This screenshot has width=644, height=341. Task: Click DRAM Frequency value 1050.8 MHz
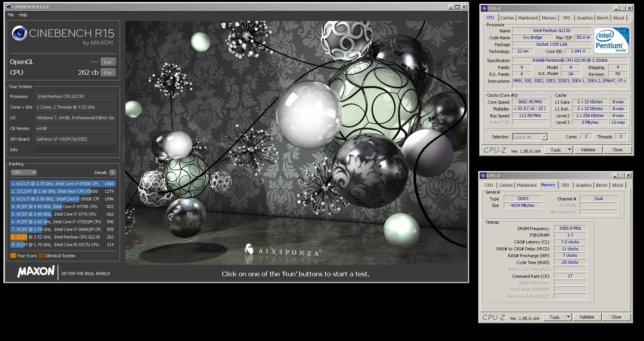pyautogui.click(x=570, y=228)
